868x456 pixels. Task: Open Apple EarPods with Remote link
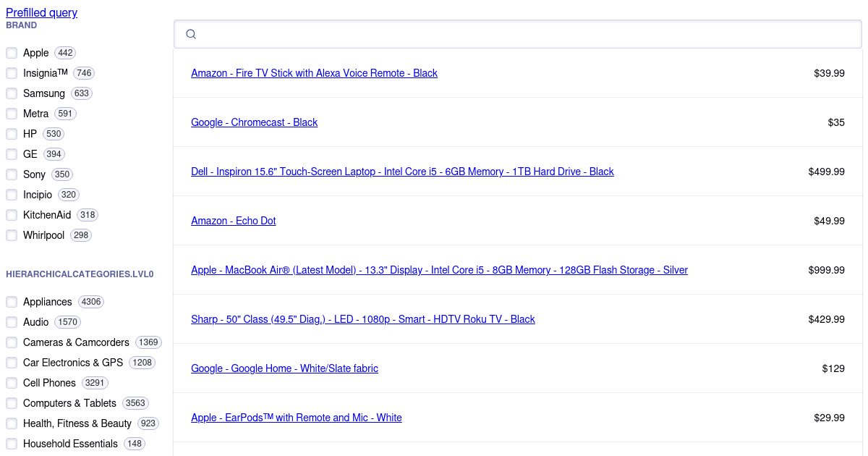pos(297,418)
